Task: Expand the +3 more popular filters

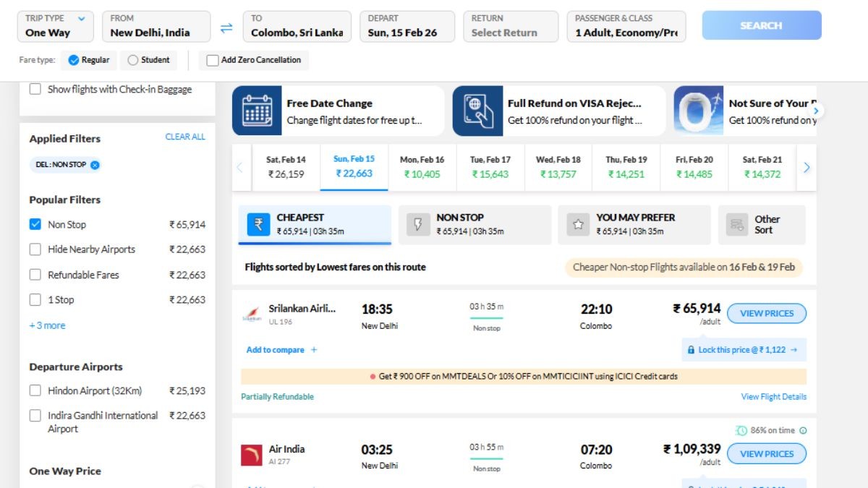Action: pos(47,325)
